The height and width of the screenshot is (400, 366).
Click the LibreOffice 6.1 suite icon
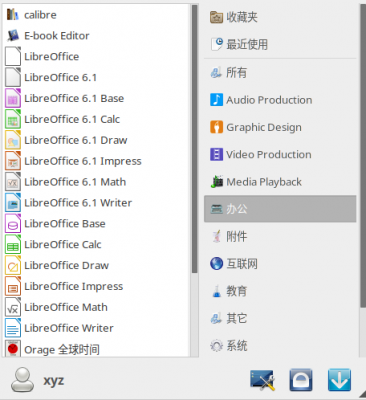pos(13,77)
